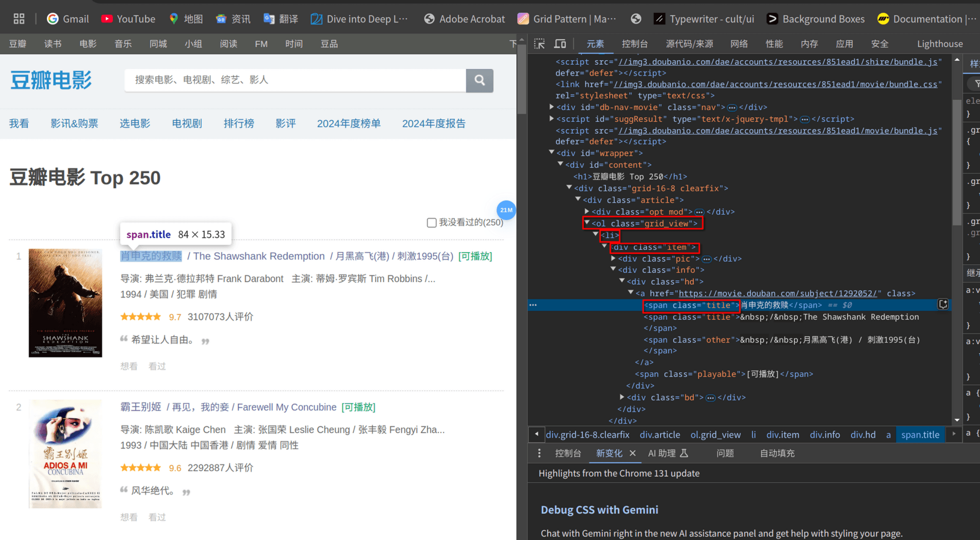Expand the div class pic node
980x540 pixels.
[614, 259]
